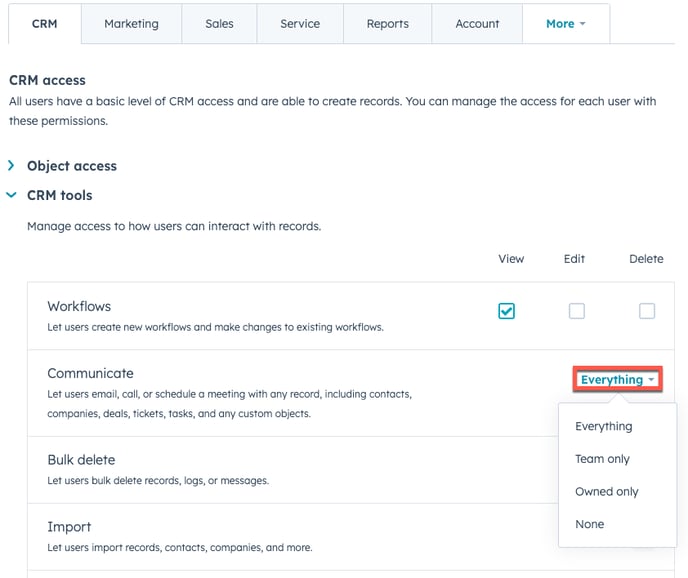Toggle the Communicate Everything dropdown
The image size is (688, 578).
[617, 379]
